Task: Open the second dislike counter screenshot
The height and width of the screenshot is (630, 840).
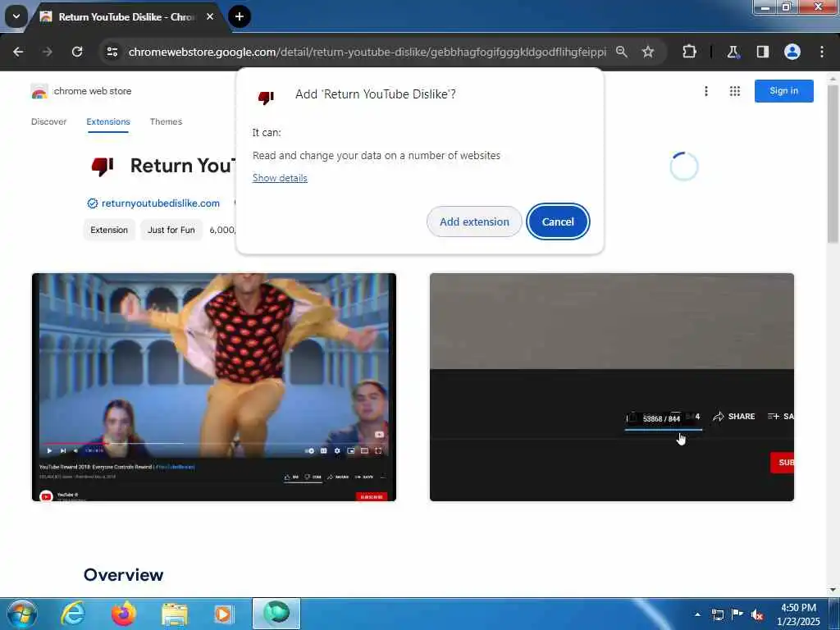Action: 612,387
